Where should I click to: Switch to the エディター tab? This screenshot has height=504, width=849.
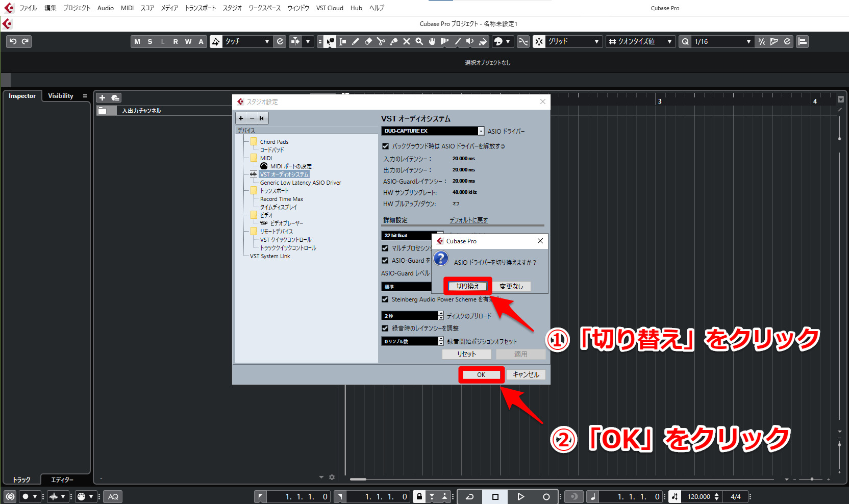62,480
